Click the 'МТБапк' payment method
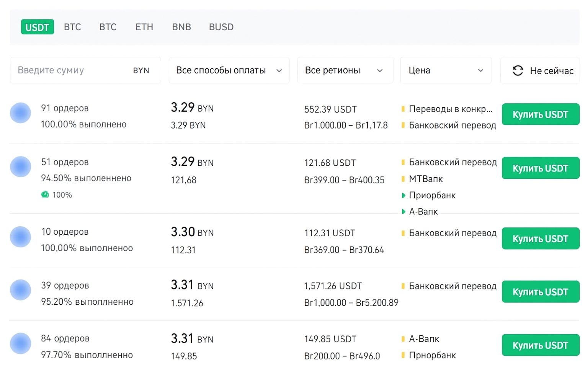Viewport: 588px width, 392px height. [x=426, y=179]
